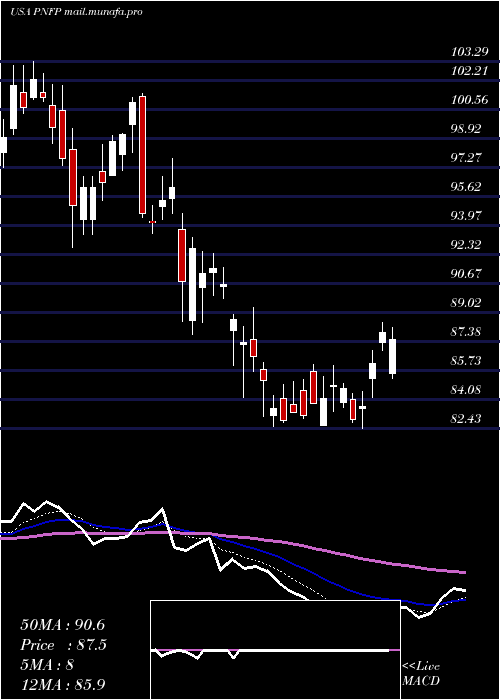Click the 50MA : 90.6 readout
The image size is (500, 700).
tap(62, 625)
